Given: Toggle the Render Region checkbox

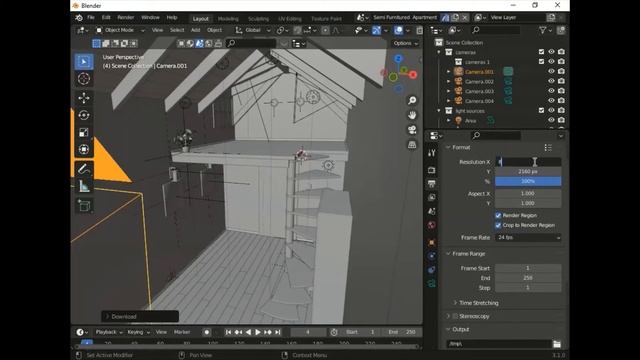Looking at the screenshot, I should 498,215.
